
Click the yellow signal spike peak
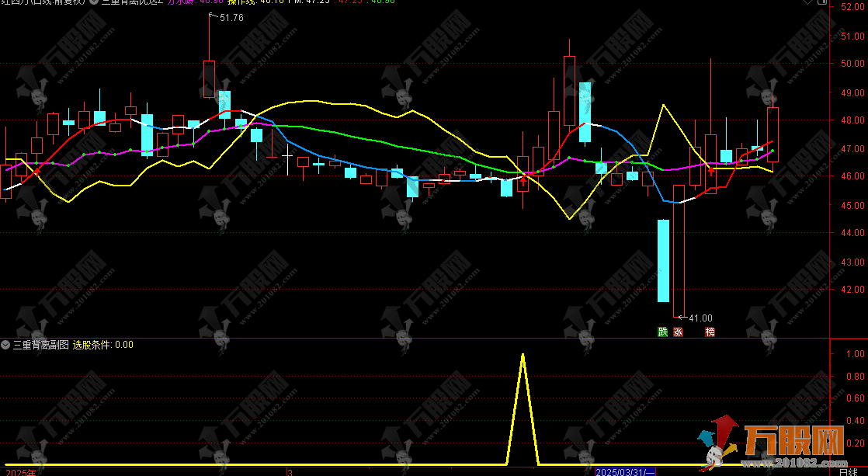click(x=522, y=356)
